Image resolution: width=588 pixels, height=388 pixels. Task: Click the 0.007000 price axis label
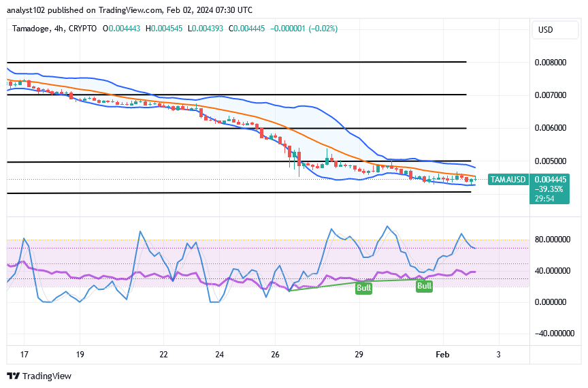(x=550, y=95)
